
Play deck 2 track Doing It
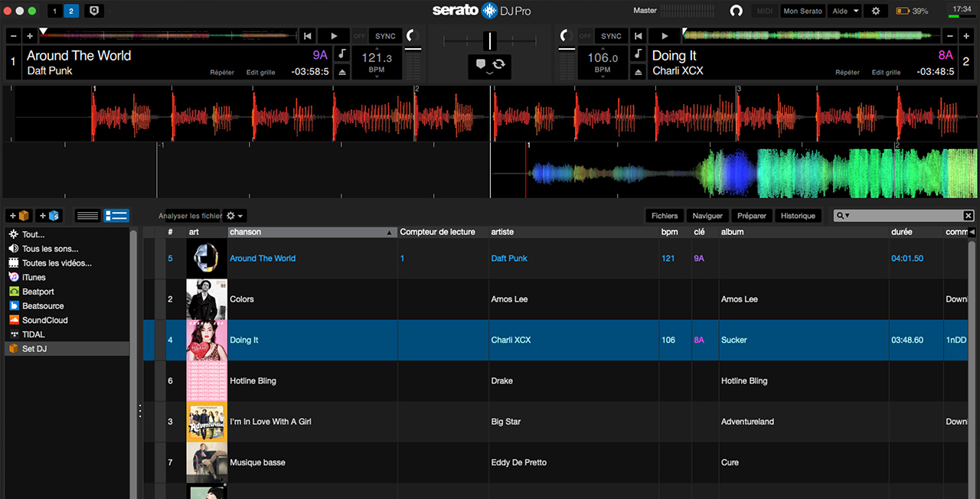pos(664,36)
